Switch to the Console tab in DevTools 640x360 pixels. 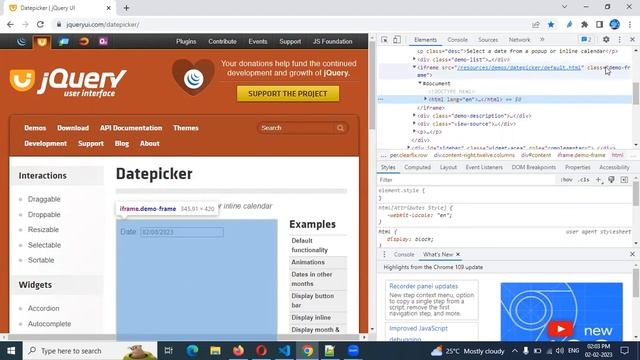point(457,40)
